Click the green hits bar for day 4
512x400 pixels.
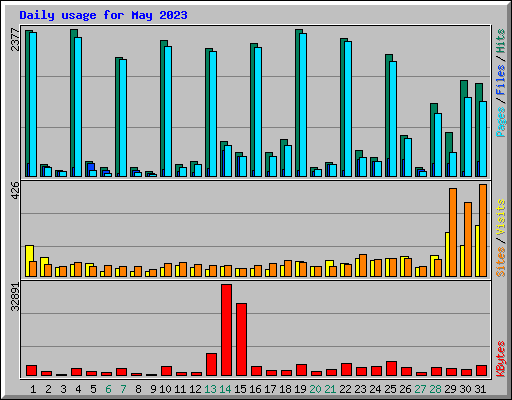72,100
